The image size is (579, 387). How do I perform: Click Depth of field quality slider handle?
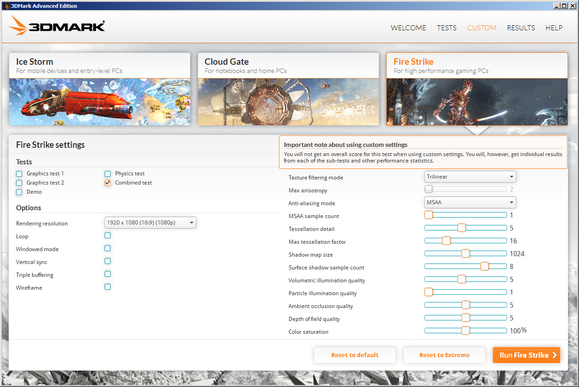(x=466, y=318)
